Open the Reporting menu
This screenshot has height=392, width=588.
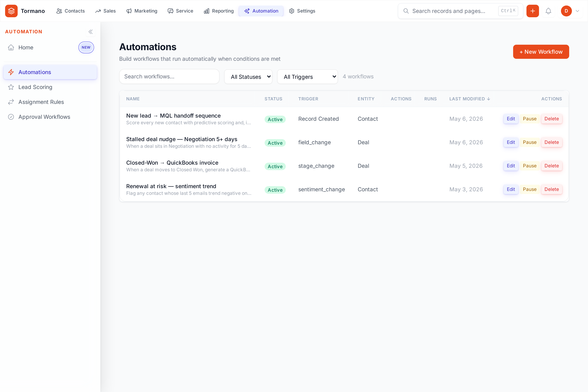pos(219,11)
